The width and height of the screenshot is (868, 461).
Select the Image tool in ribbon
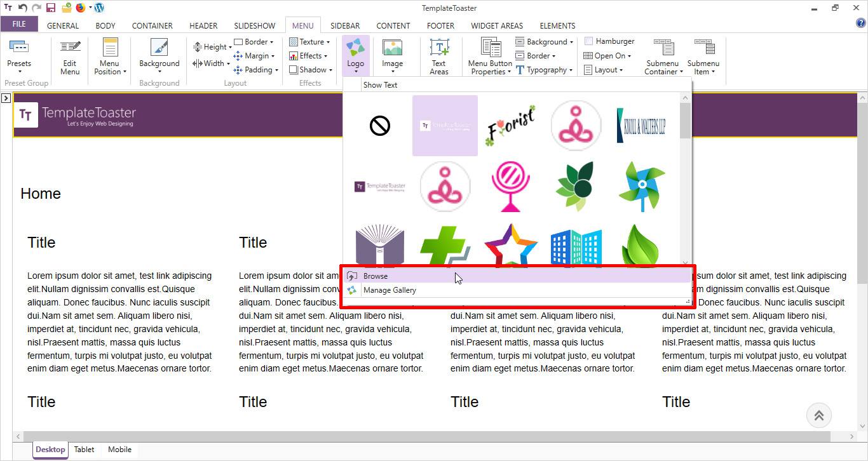click(392, 48)
